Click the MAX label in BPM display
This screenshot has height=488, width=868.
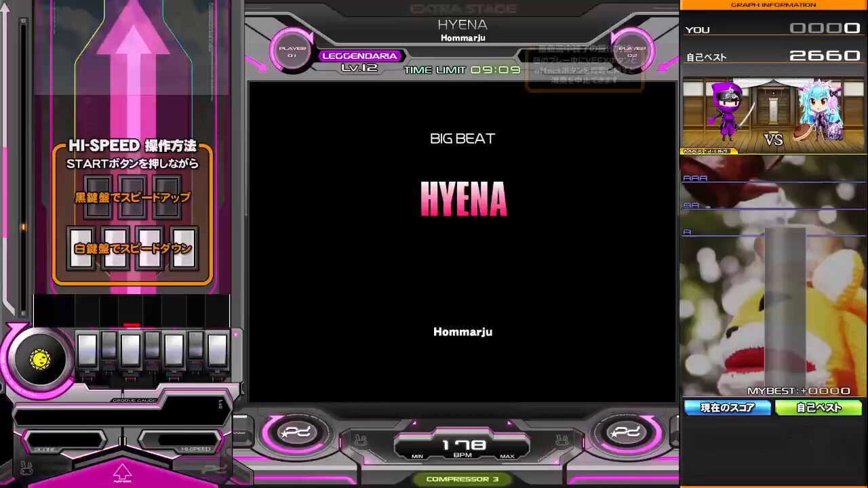point(507,457)
